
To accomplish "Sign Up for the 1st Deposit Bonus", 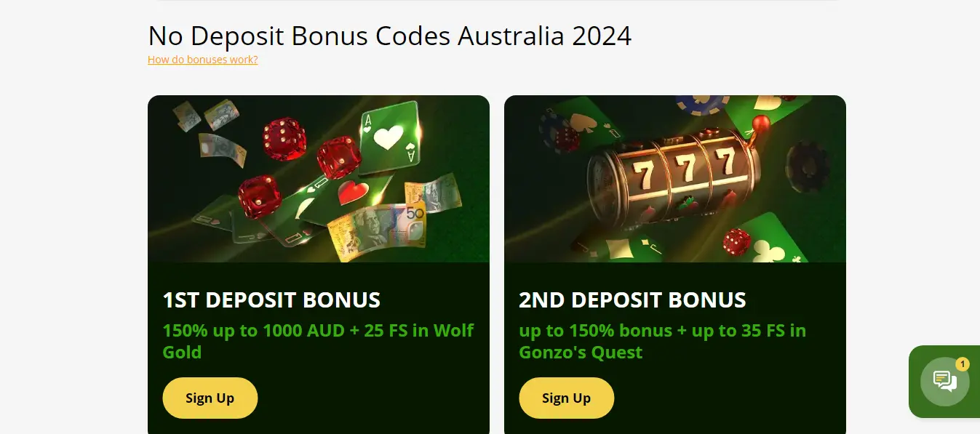I will pos(210,398).
